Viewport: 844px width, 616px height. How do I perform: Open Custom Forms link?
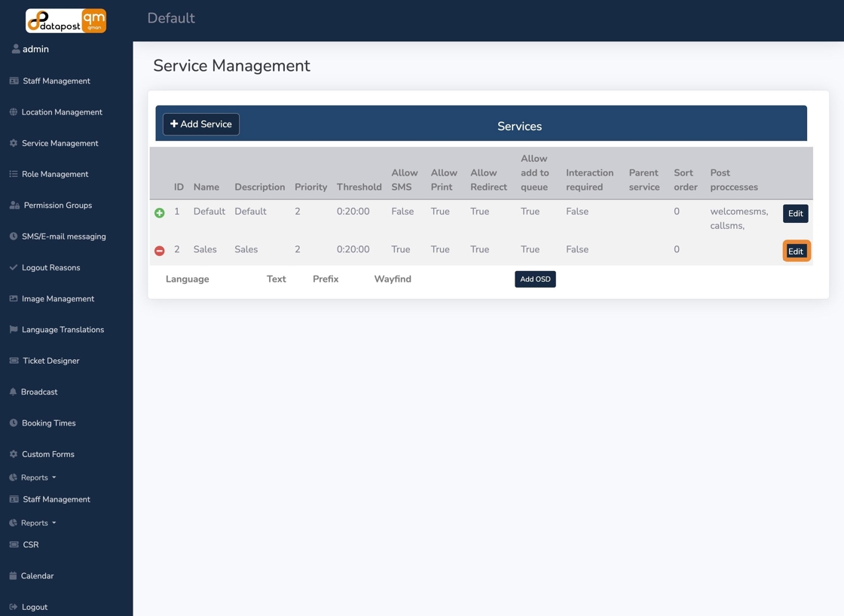tap(48, 454)
